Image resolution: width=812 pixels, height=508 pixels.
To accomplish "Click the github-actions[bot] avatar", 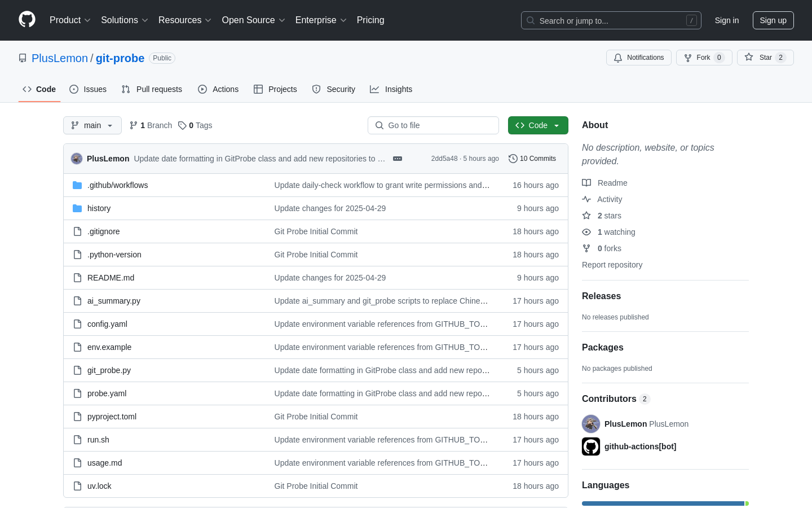I will (591, 446).
